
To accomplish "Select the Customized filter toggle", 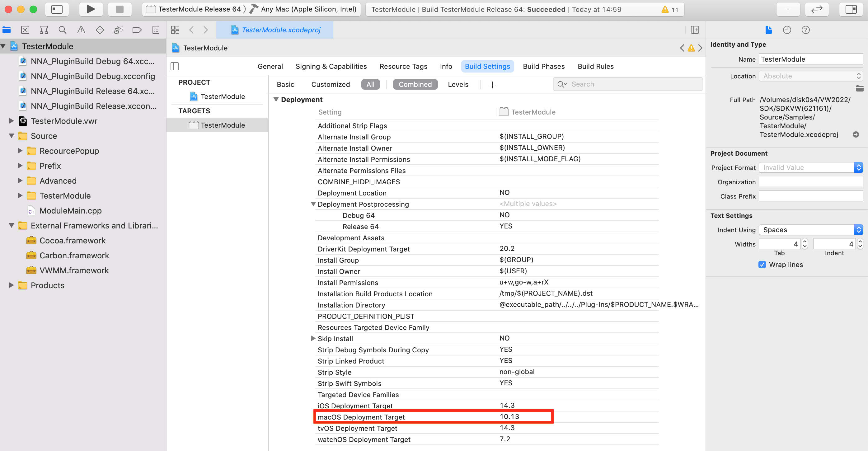I will 331,84.
